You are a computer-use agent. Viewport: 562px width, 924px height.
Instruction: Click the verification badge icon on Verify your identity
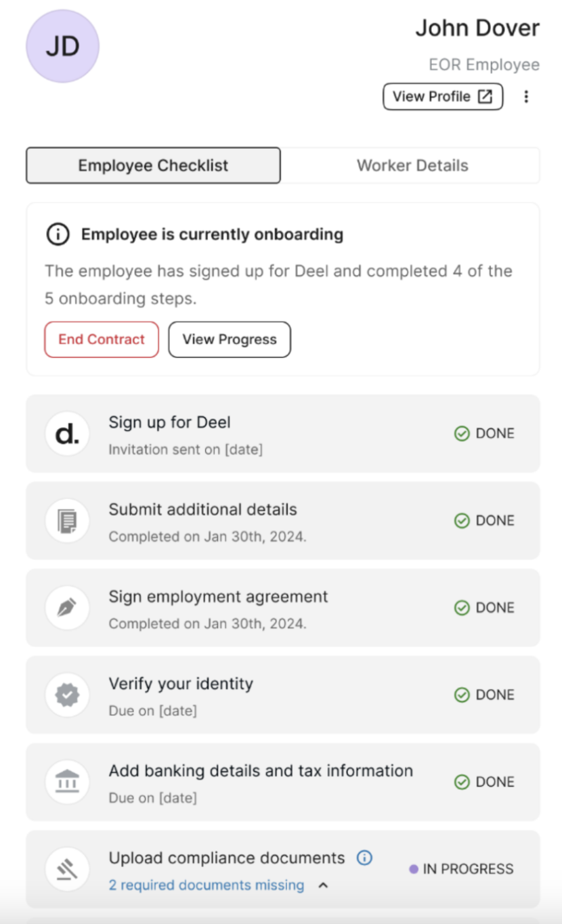tap(66, 695)
